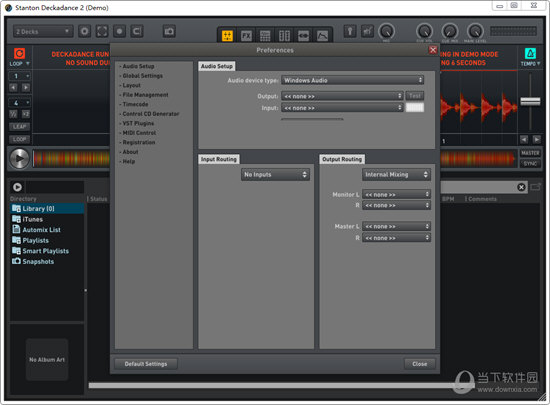Click the folder icon beside search field
550x405 pixels.
[x=535, y=187]
